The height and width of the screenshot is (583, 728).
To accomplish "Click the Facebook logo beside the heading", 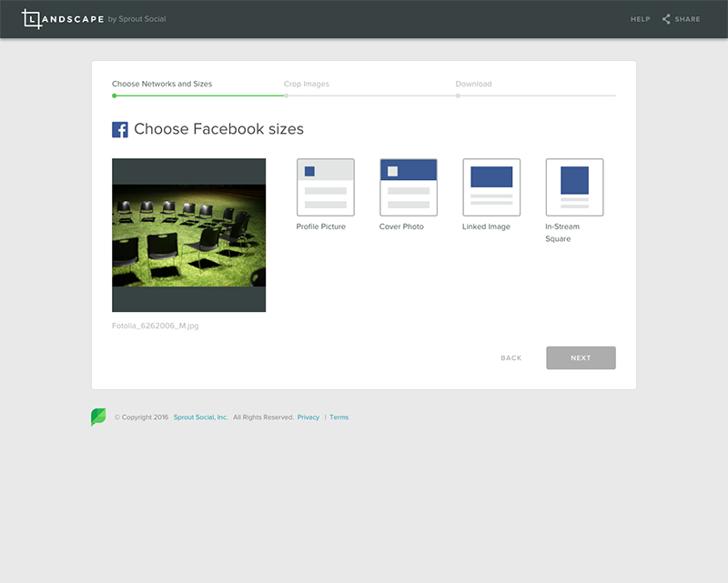I will tap(120, 129).
